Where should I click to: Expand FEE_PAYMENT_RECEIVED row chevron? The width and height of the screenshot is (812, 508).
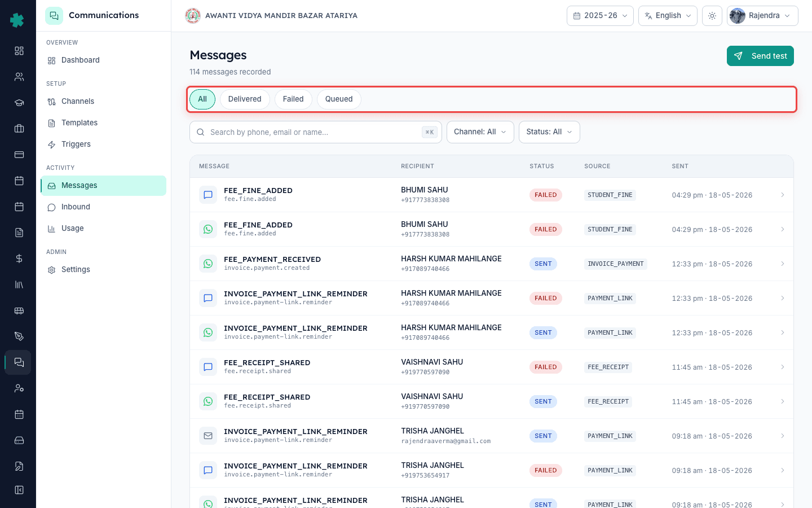(783, 264)
